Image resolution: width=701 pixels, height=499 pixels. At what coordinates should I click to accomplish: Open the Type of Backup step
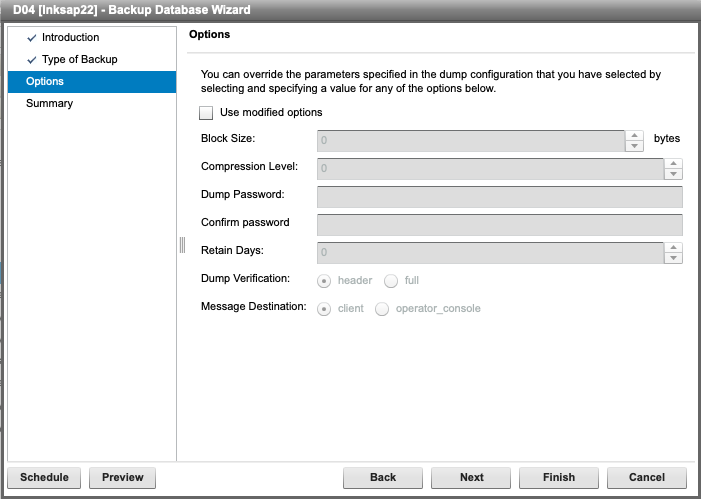coord(79,60)
